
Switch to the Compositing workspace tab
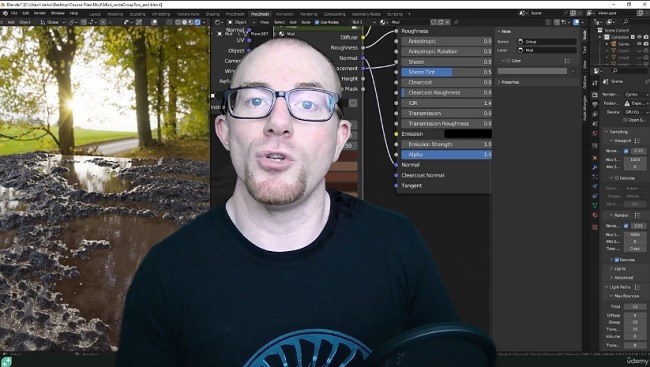click(x=335, y=14)
